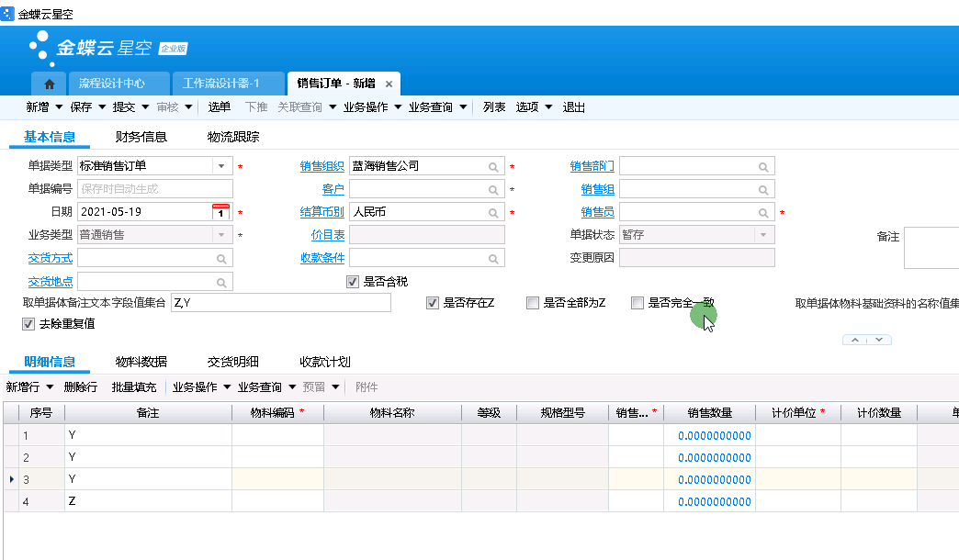Collapse header panel with up chevron

pos(855,340)
